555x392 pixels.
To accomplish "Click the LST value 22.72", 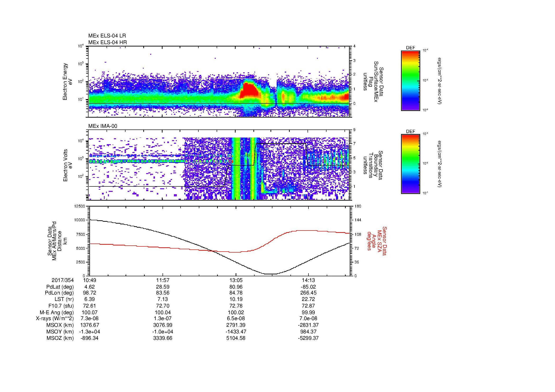I will 308,300.
